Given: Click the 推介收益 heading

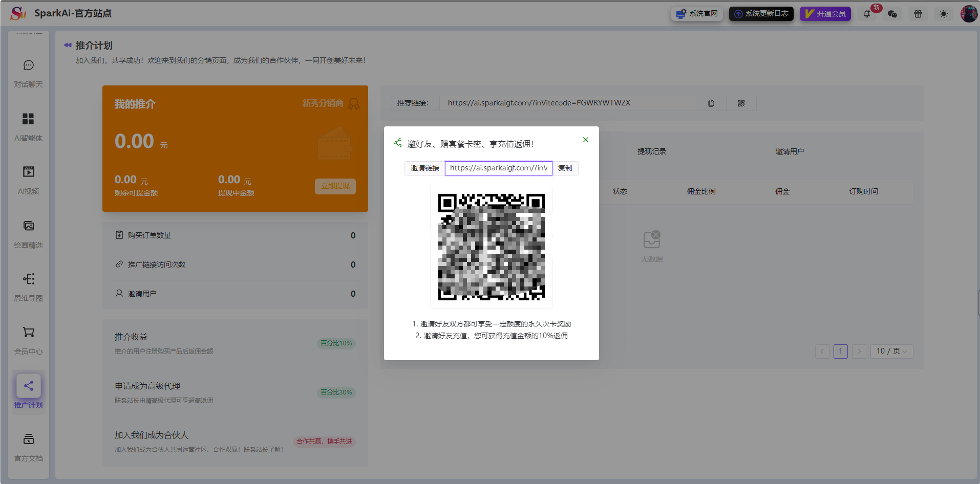Looking at the screenshot, I should (131, 337).
